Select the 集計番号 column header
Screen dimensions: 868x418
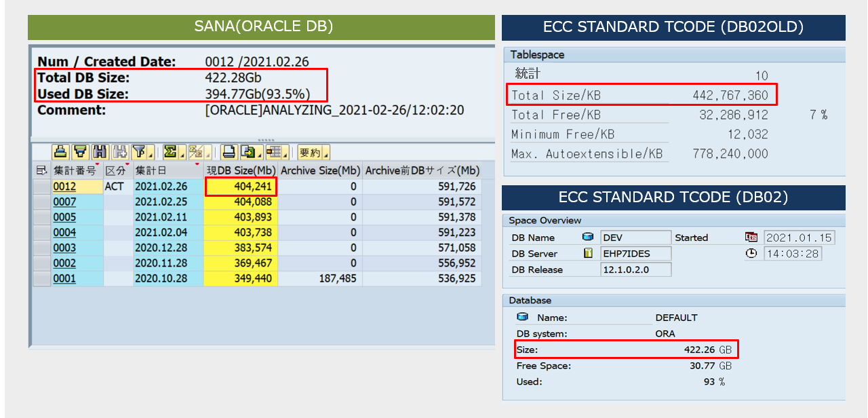coord(77,170)
